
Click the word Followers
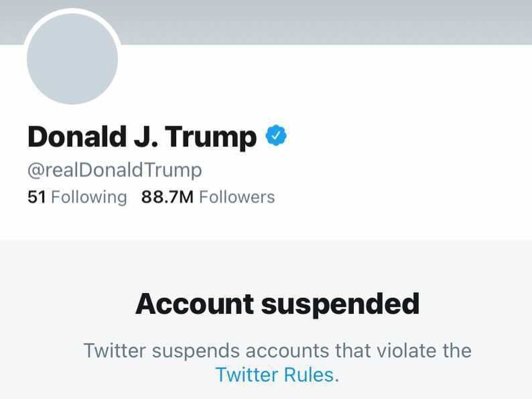237,197
